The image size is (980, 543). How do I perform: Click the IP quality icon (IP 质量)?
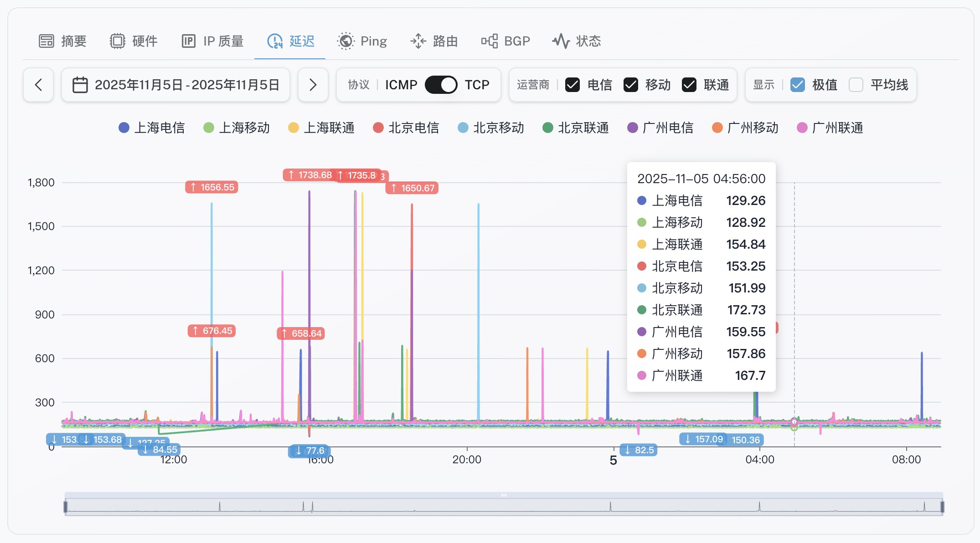[x=188, y=41]
